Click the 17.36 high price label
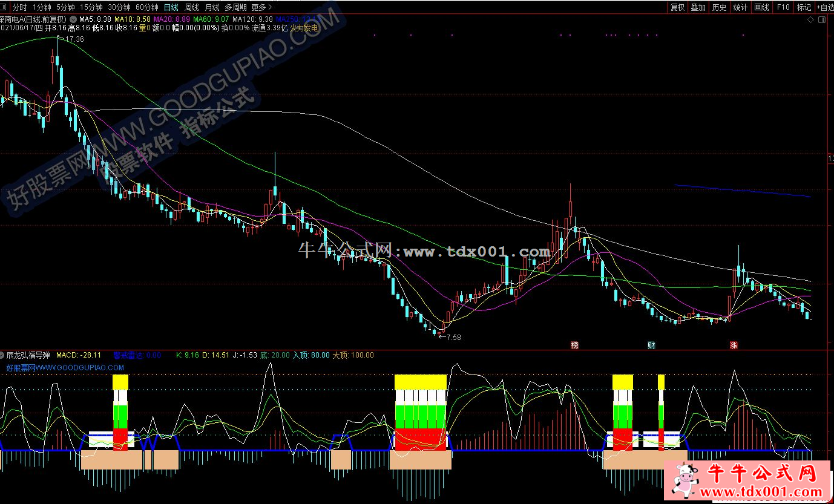Screen dimensions: 834x504 tap(74, 39)
